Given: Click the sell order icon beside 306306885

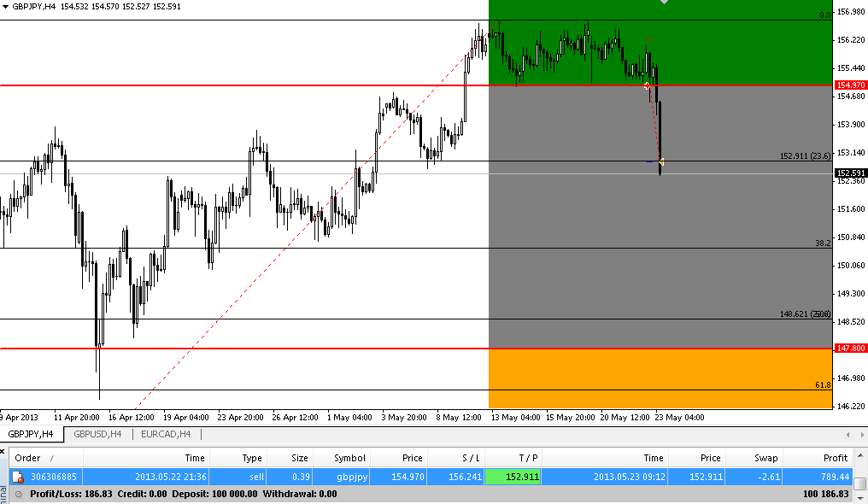Looking at the screenshot, I should click(18, 477).
